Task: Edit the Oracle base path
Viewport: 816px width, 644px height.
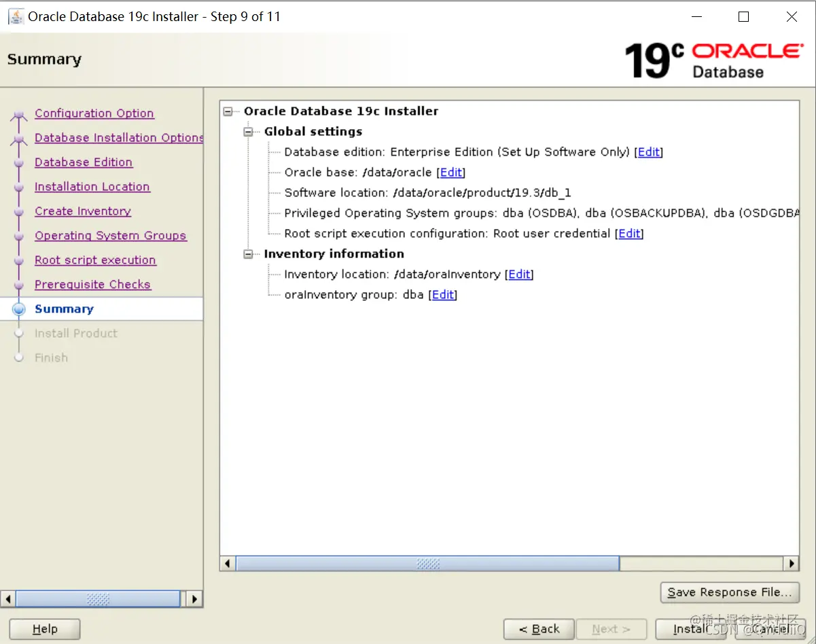Action: (x=451, y=173)
